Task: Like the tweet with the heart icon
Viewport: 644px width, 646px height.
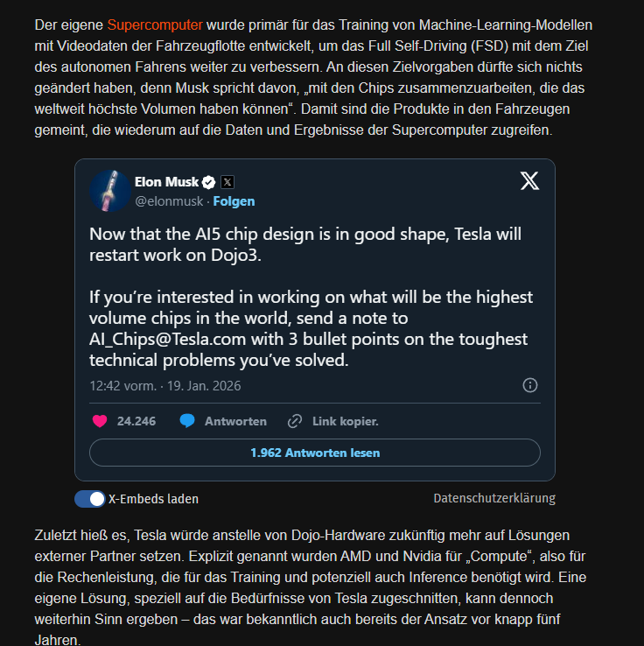Action: (x=100, y=421)
